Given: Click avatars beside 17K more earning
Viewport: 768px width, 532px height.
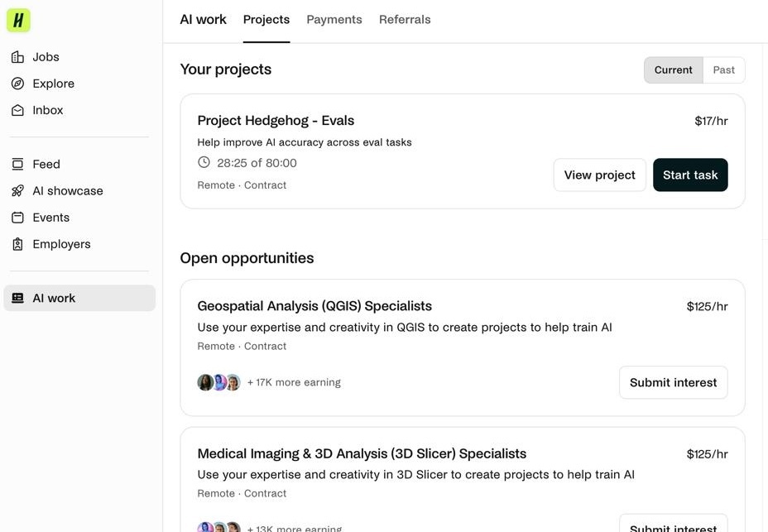Looking at the screenshot, I should (219, 382).
